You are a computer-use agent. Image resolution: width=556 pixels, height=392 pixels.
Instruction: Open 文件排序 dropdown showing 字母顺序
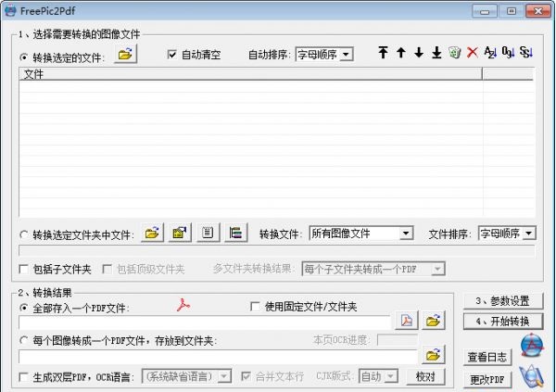507,234
